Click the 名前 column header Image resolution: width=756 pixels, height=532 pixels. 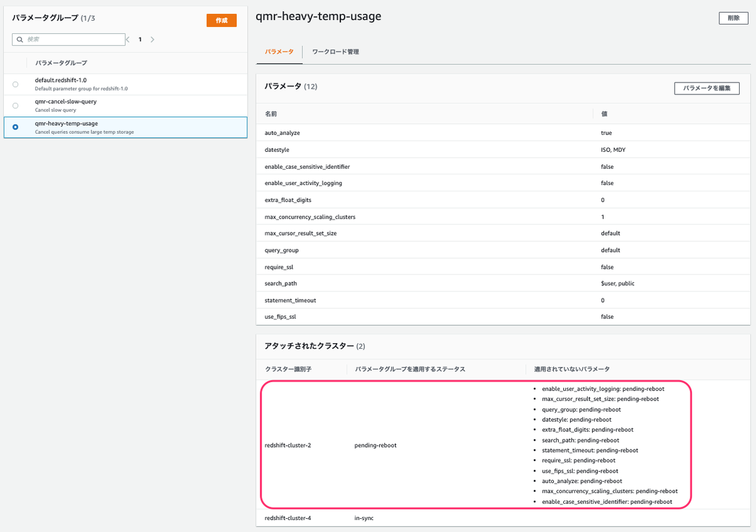(x=271, y=114)
